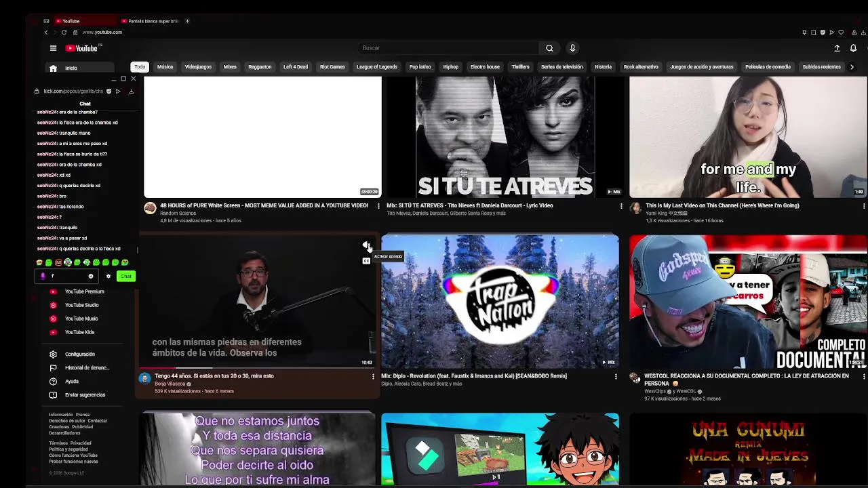Image resolution: width=868 pixels, height=488 pixels.
Task: Click the browser pinboard pin icon
Action: (804, 33)
